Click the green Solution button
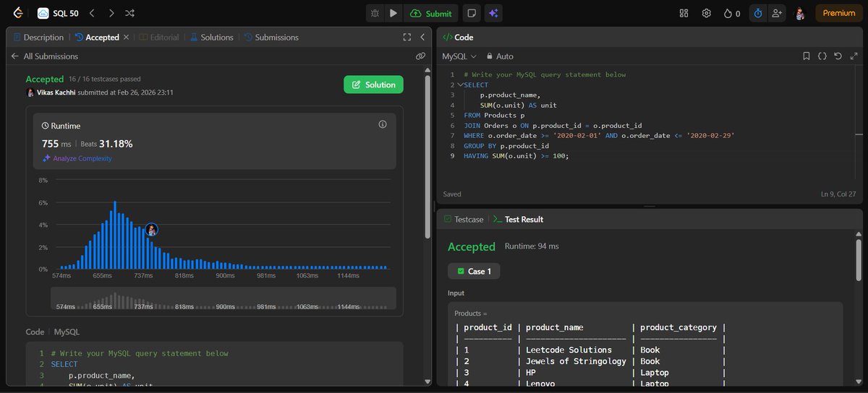Screen dimensions: 868x393 (x=373, y=85)
